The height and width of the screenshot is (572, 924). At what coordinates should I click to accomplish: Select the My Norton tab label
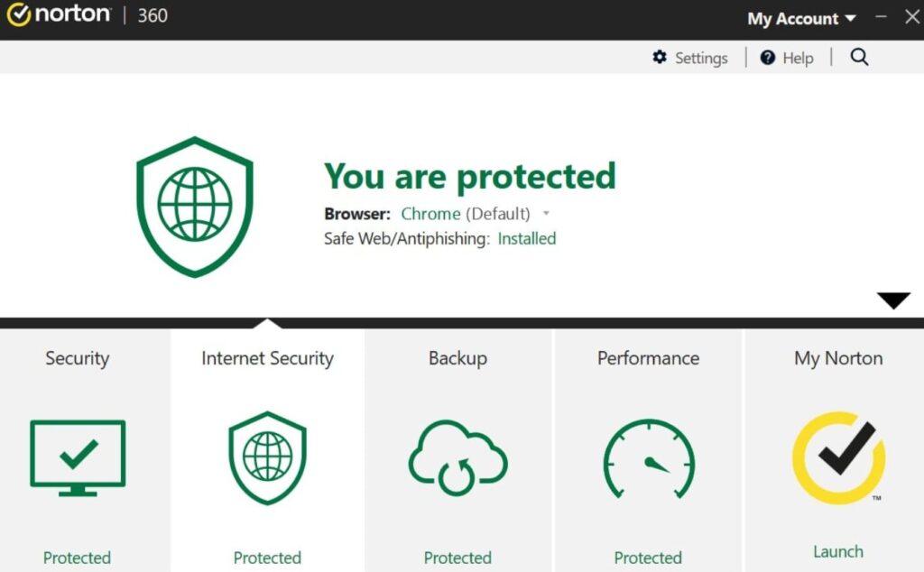pos(838,358)
